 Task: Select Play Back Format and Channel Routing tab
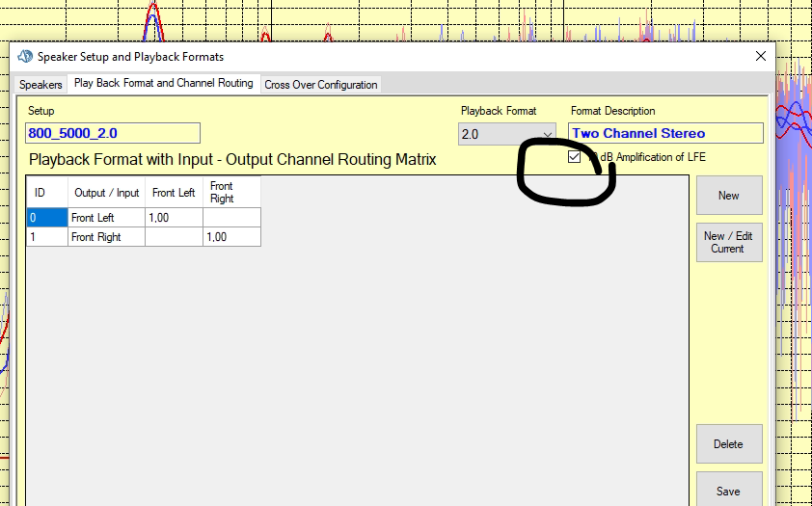(x=164, y=83)
